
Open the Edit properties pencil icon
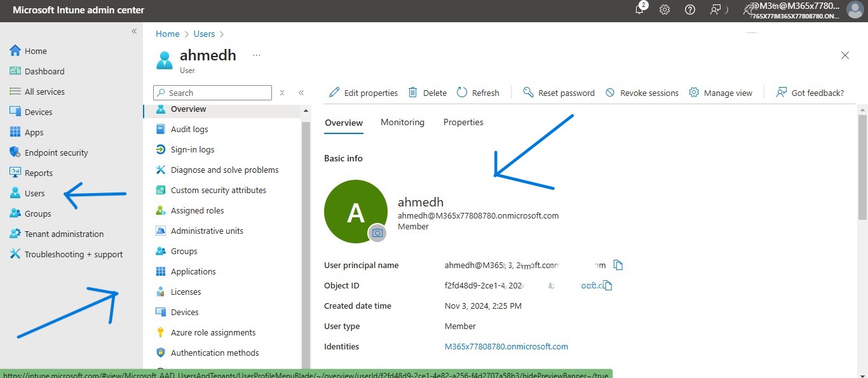click(x=363, y=92)
